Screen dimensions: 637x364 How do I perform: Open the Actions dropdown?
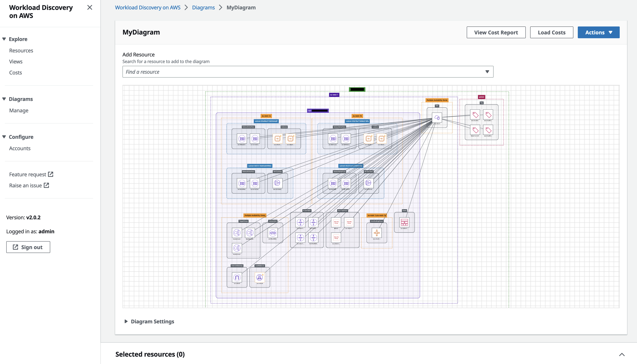pos(599,32)
